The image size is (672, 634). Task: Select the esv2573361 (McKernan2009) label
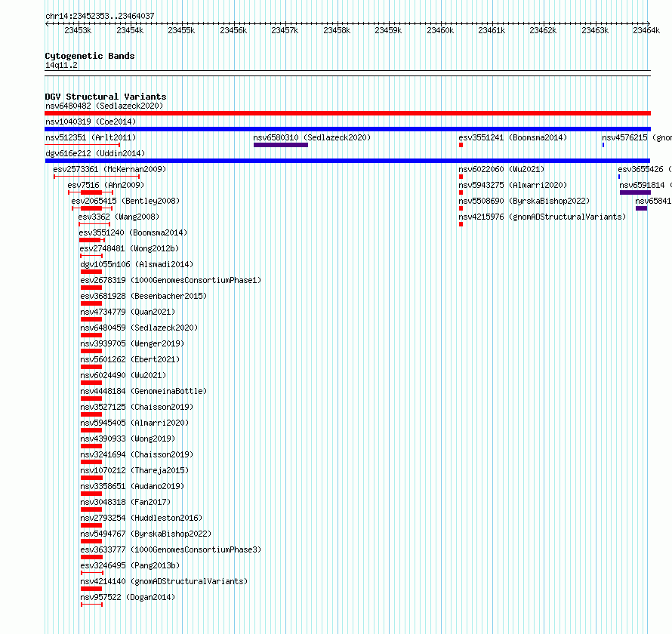click(109, 169)
